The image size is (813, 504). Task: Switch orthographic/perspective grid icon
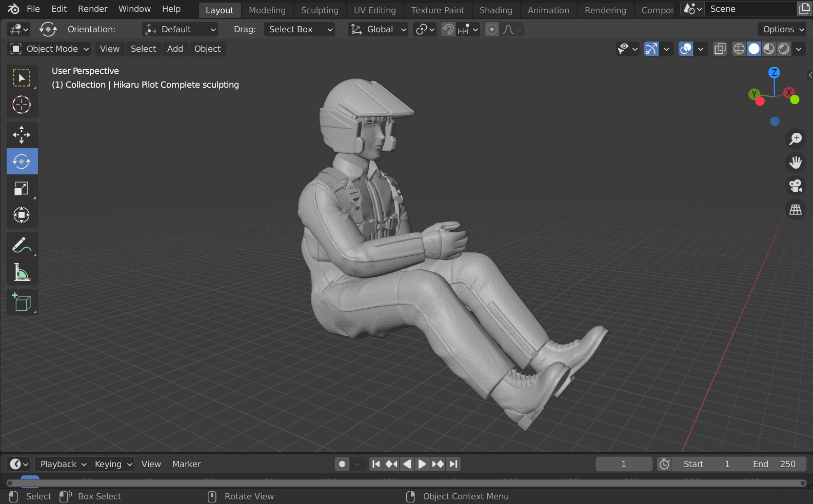[796, 209]
